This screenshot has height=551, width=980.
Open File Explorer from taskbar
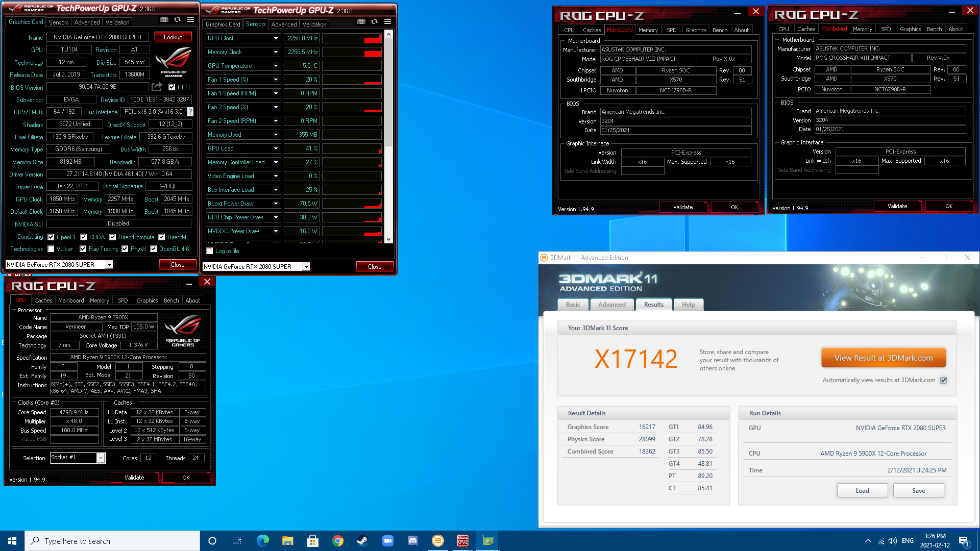[287, 541]
